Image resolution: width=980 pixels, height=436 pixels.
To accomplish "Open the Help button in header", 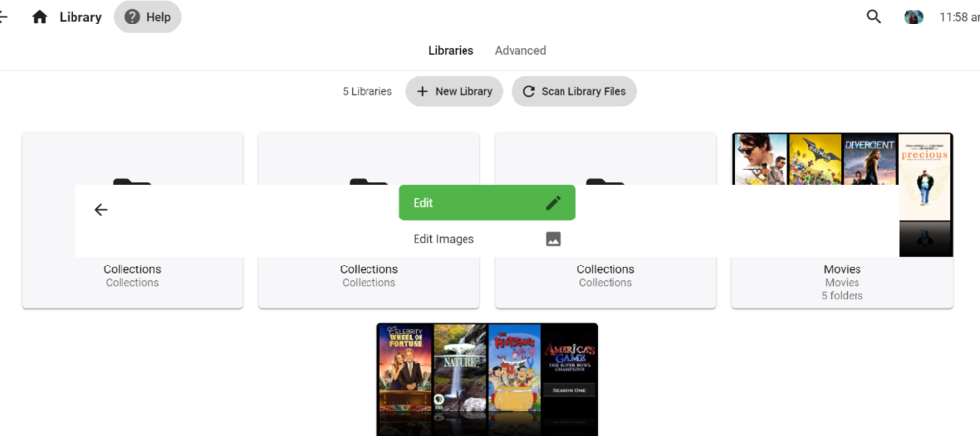I will pos(148,17).
